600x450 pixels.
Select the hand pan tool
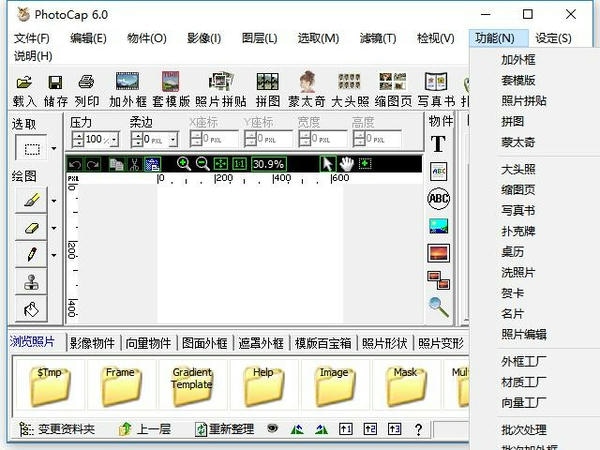coord(347,164)
